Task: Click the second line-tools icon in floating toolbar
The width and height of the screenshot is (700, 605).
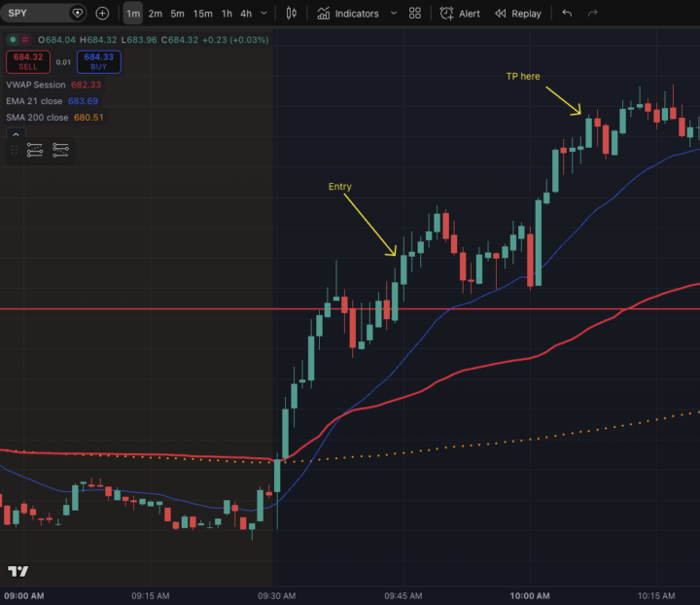Action: click(60, 150)
